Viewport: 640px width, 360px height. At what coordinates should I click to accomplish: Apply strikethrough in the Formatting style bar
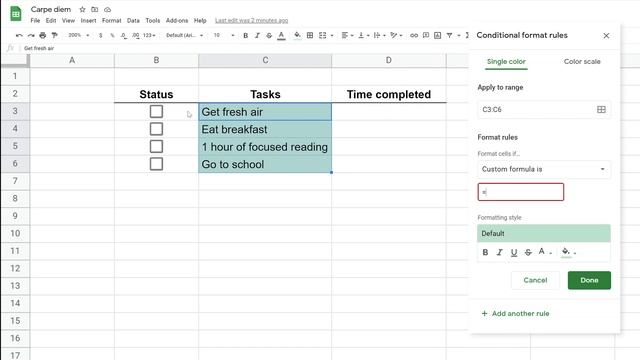[528, 252]
